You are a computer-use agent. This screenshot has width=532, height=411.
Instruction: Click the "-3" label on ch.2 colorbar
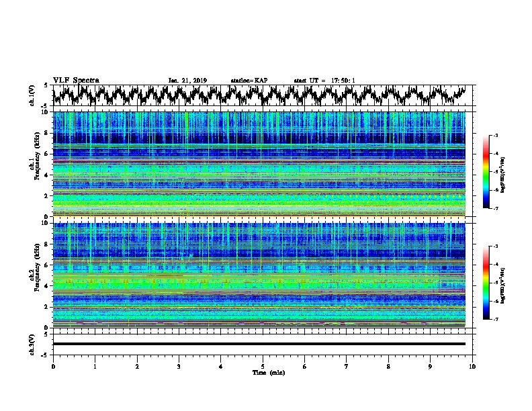point(495,246)
